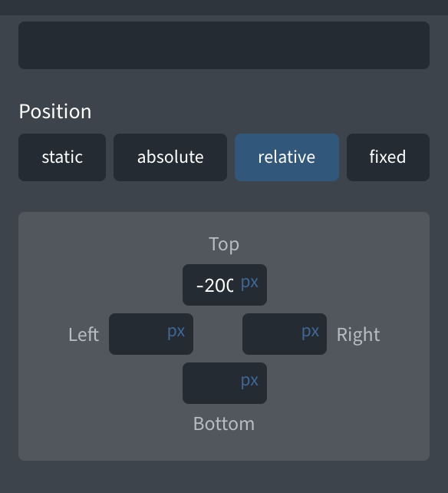The width and height of the screenshot is (448, 493).
Task: Click the empty dark box above Position
Action: pyautogui.click(x=224, y=45)
